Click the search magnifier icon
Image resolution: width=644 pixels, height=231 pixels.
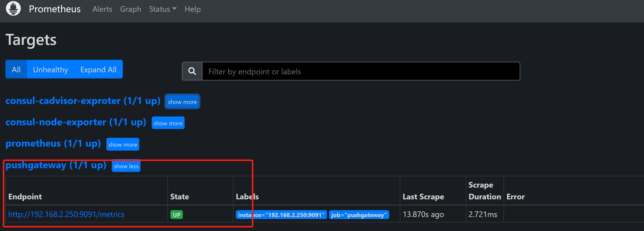192,71
